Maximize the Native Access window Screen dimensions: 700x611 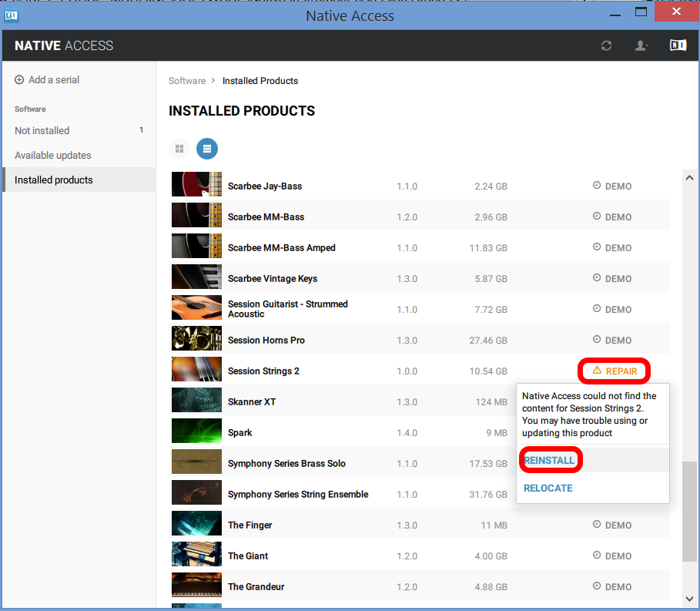tap(641, 12)
